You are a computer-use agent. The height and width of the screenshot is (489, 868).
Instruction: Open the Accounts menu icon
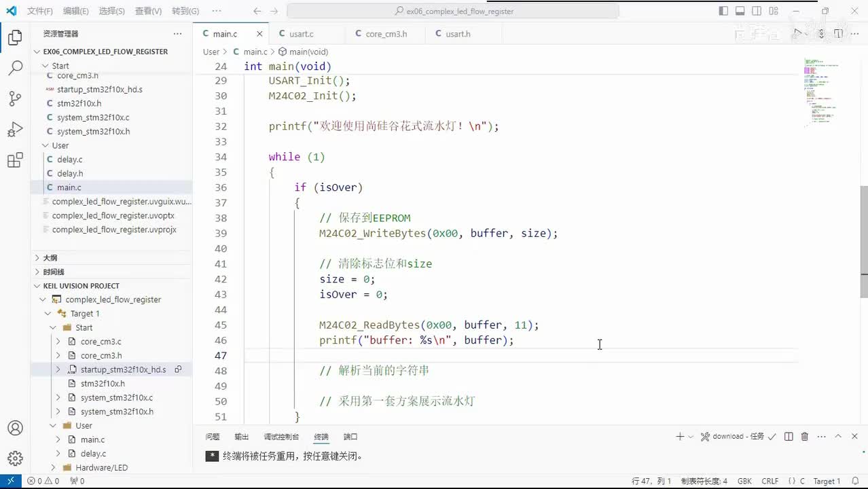pyautogui.click(x=15, y=428)
